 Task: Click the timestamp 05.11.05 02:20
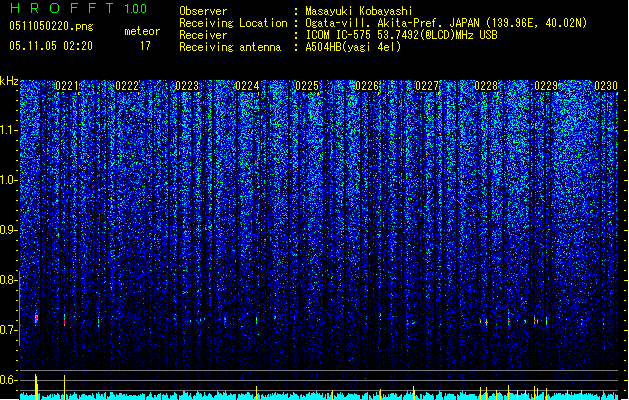click(51, 46)
